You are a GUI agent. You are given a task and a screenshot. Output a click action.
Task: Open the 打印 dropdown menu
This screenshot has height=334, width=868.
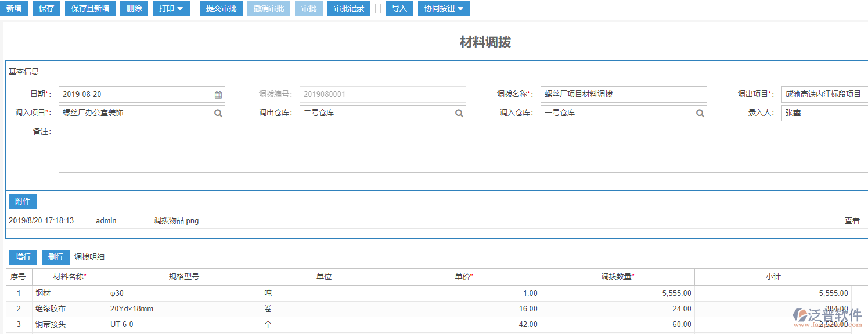[171, 8]
